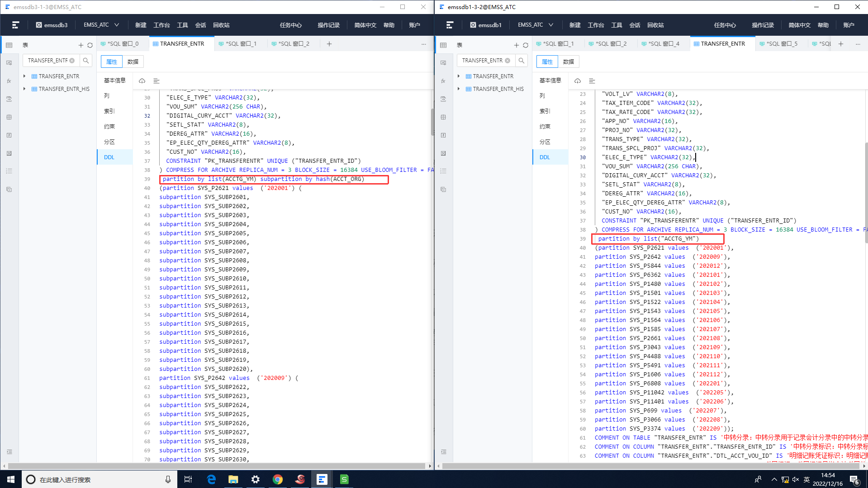Search tables using magnifier in left window
This screenshot has height=488, width=868.
click(x=86, y=61)
